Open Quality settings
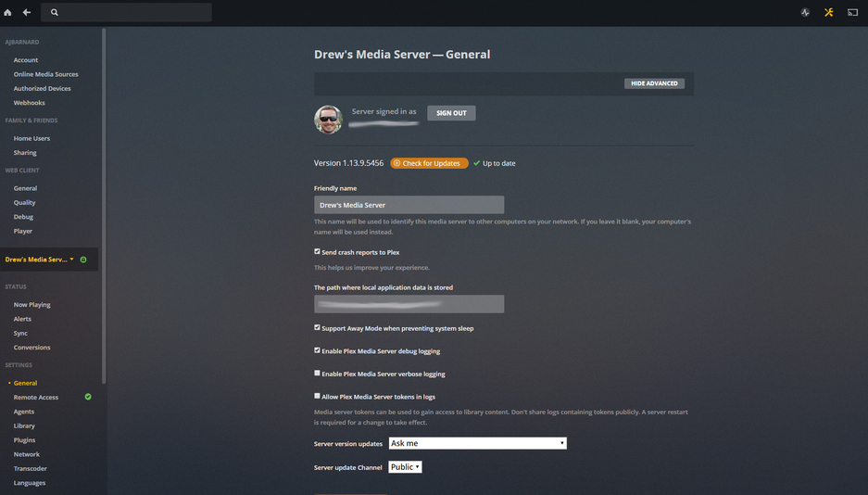The width and height of the screenshot is (868, 495). [x=24, y=203]
